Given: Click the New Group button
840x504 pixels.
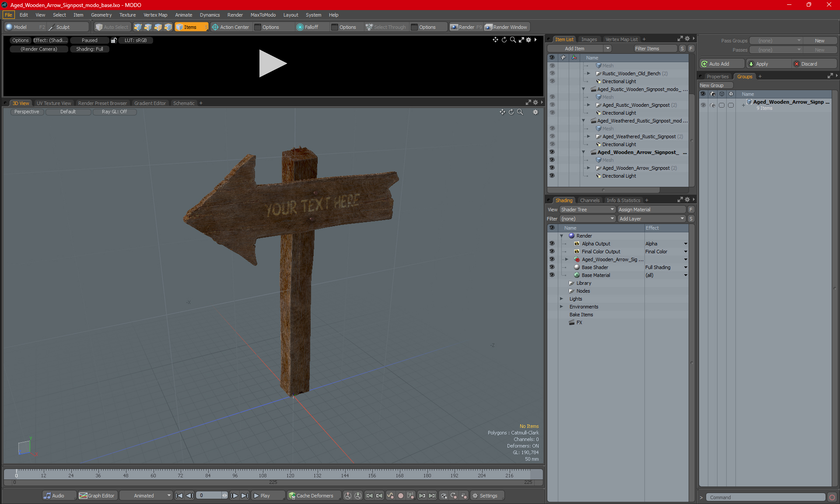Looking at the screenshot, I should pos(715,85).
